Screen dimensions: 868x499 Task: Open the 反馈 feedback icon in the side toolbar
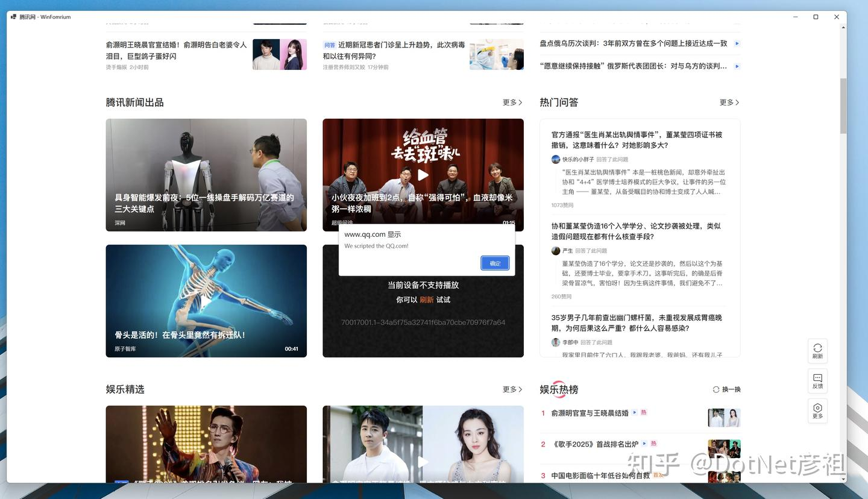point(817,381)
